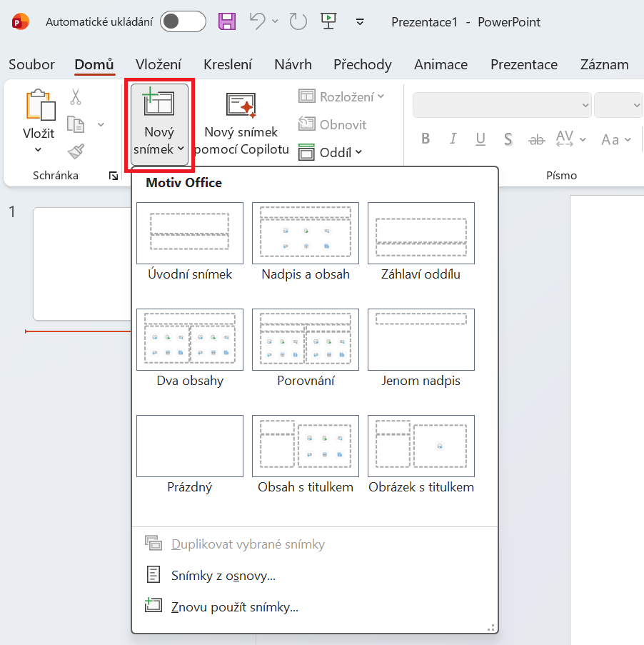Viewport: 644px width, 645px height.
Task: Switch to the Návrh tab
Action: tap(293, 64)
